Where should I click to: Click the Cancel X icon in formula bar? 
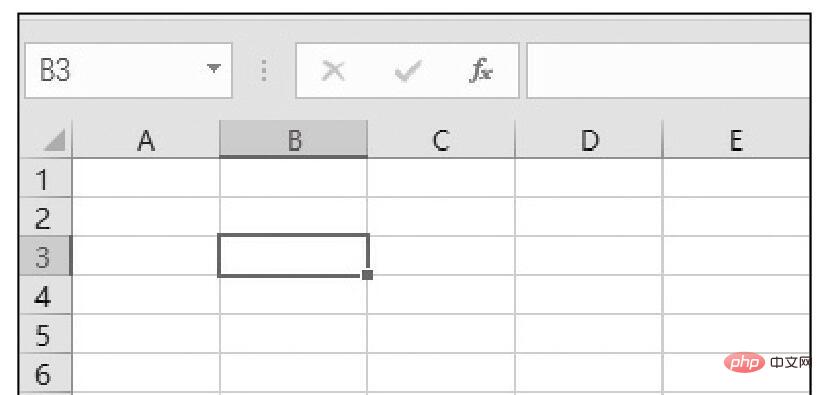click(333, 71)
